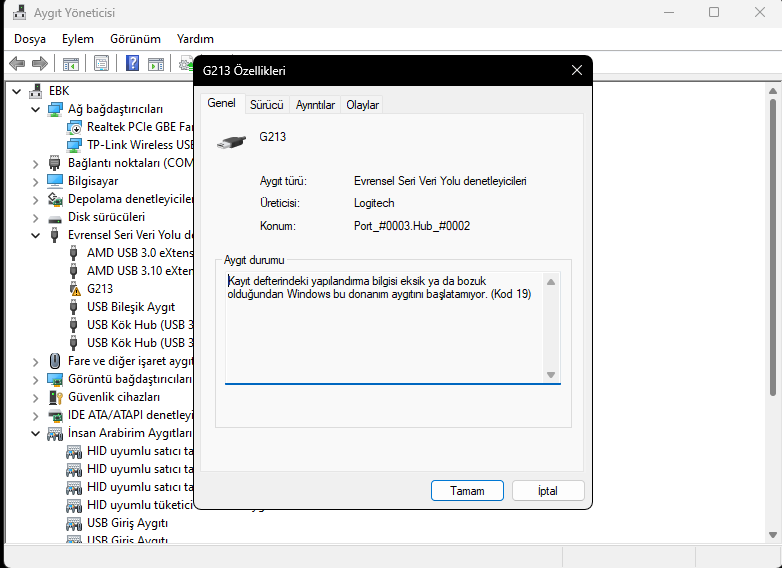Click the AMD USB 3.0 controller icon
Screen dimensions: 782x568
tap(73, 253)
